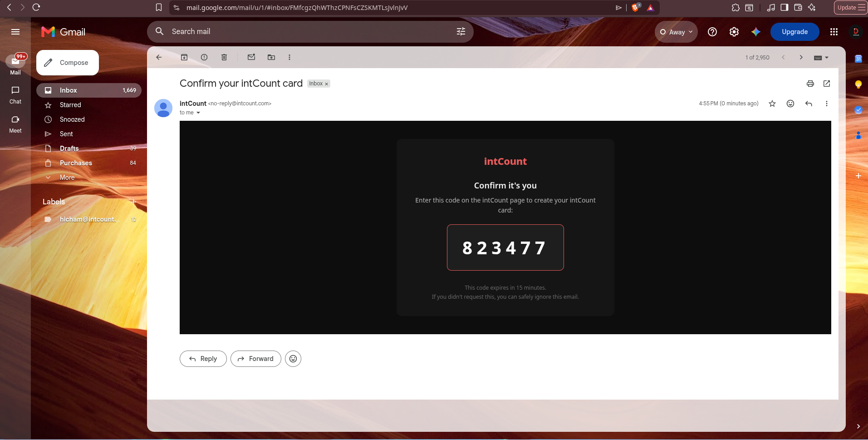Image resolution: width=868 pixels, height=440 pixels.
Task: Open Google Keep side panel
Action: 858,84
